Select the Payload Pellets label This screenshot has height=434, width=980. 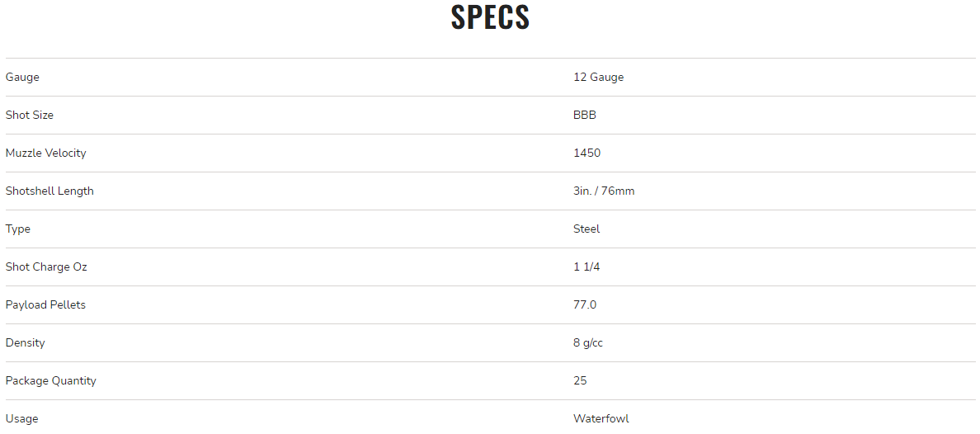click(45, 305)
